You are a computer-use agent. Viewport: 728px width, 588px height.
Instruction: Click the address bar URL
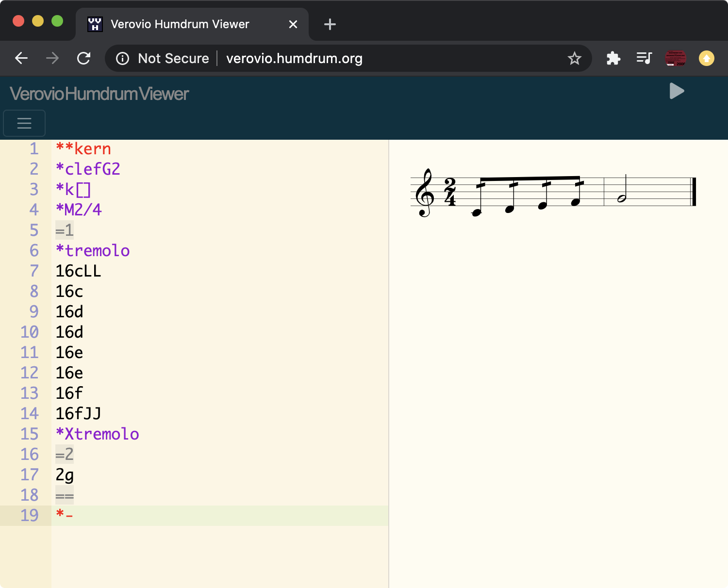point(293,58)
